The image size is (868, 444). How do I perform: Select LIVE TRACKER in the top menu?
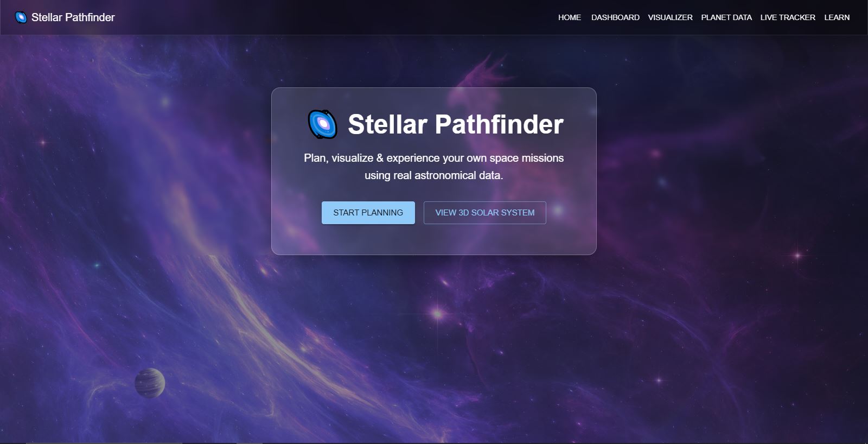point(788,17)
